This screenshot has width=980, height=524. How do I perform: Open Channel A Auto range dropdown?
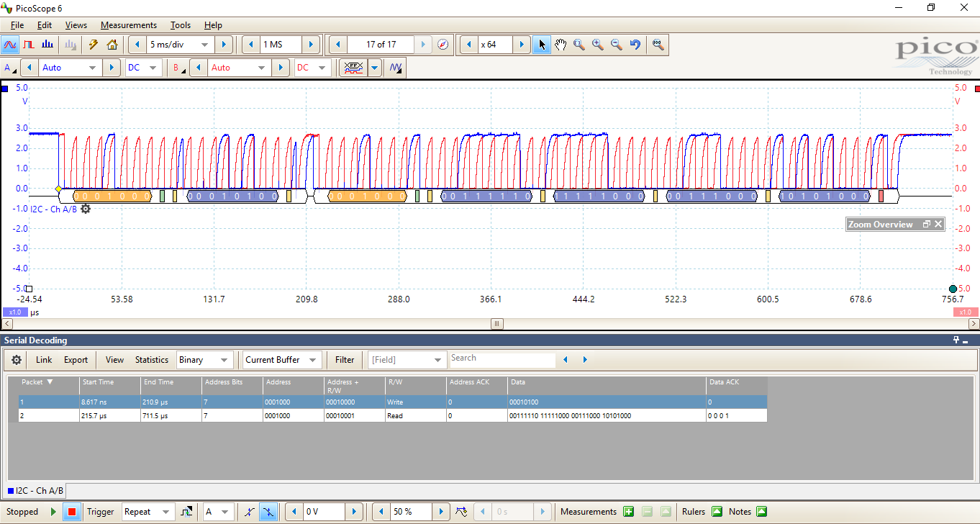click(x=92, y=68)
